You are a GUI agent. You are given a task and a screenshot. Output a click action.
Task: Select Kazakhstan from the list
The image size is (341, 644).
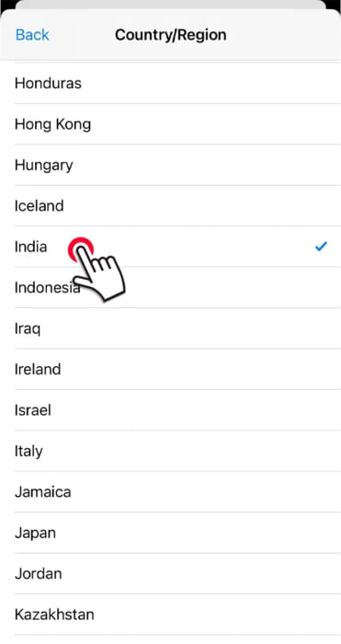pos(170,615)
